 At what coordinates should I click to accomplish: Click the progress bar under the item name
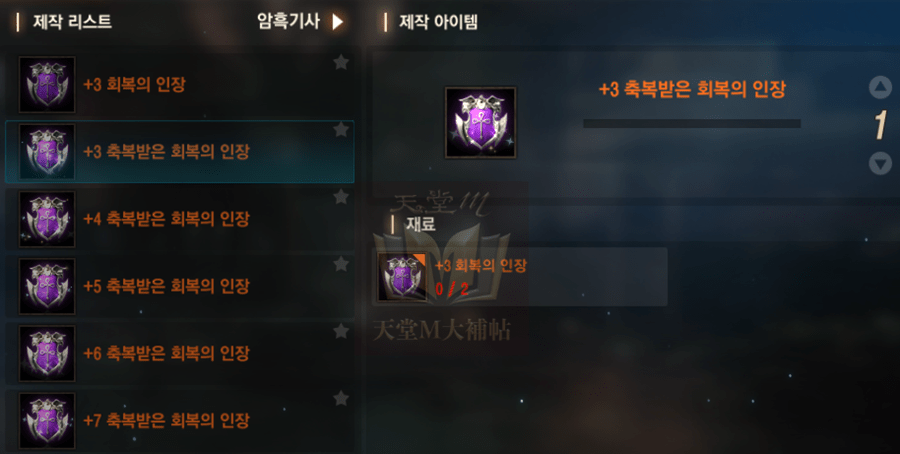click(692, 123)
